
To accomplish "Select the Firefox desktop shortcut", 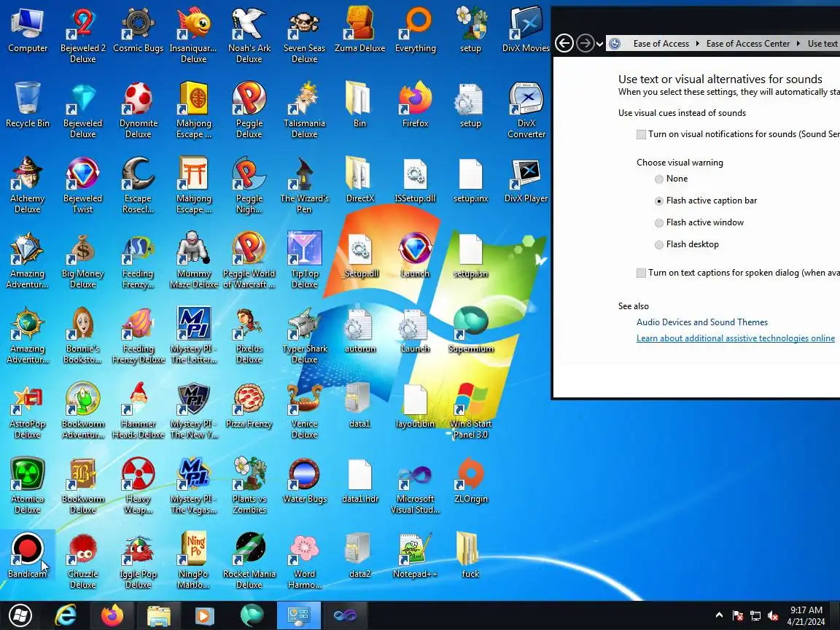I will 415,104.
